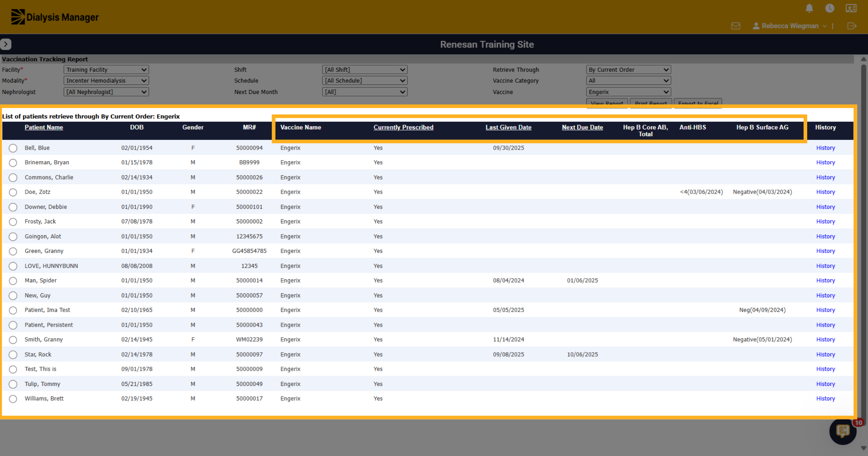Viewport: 868px width, 456px height.
Task: Open History link for Bell, Blue
Action: tap(825, 148)
